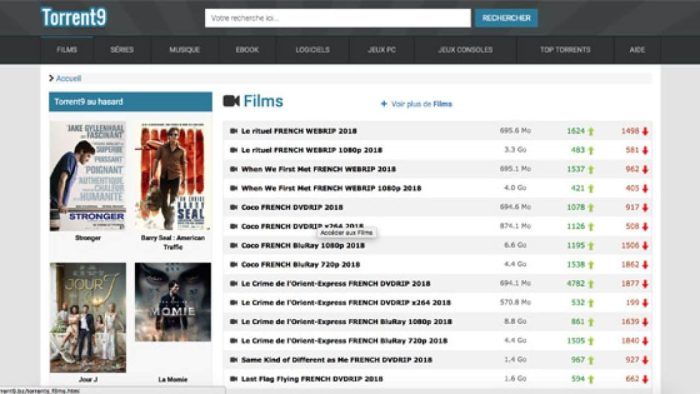Open the Jour J movie poster
This screenshot has width=700, height=394.
88,317
